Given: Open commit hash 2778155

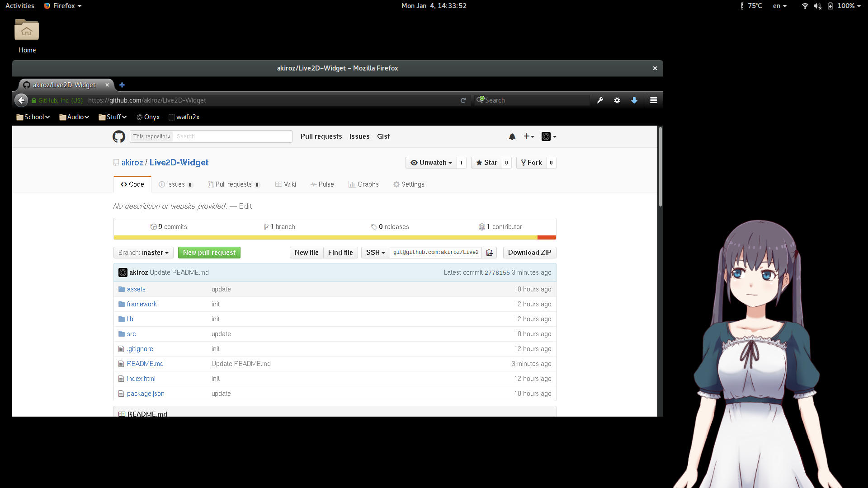Looking at the screenshot, I should (x=497, y=272).
